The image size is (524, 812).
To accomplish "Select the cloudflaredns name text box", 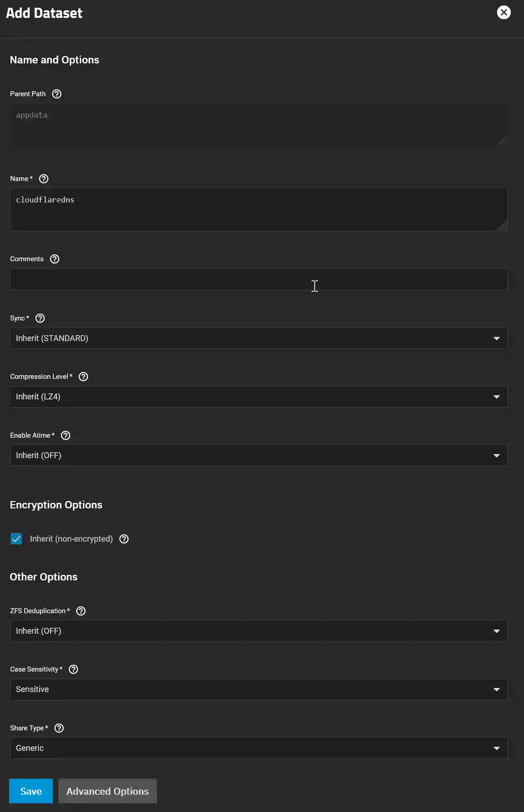I will coord(259,209).
